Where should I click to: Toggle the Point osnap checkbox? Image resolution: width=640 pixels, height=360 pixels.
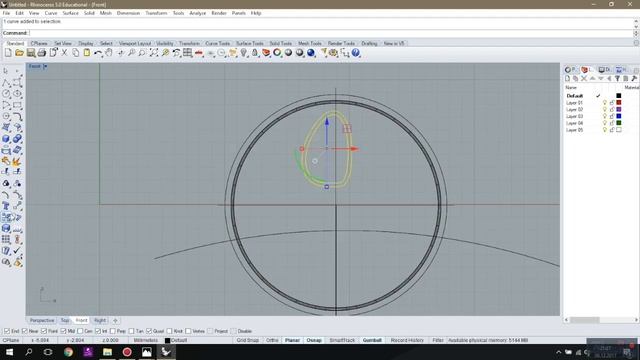coord(44,331)
